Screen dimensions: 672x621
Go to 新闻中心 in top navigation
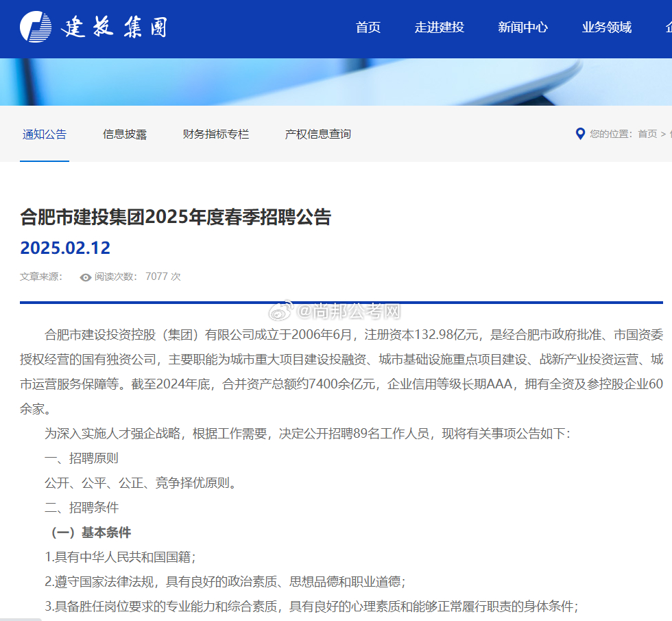click(x=523, y=27)
